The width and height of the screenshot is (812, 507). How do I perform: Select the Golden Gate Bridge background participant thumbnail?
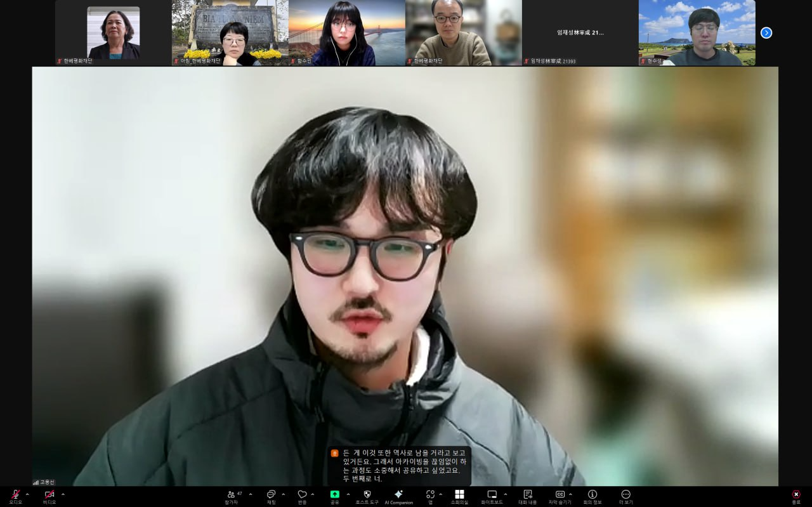coord(347,32)
